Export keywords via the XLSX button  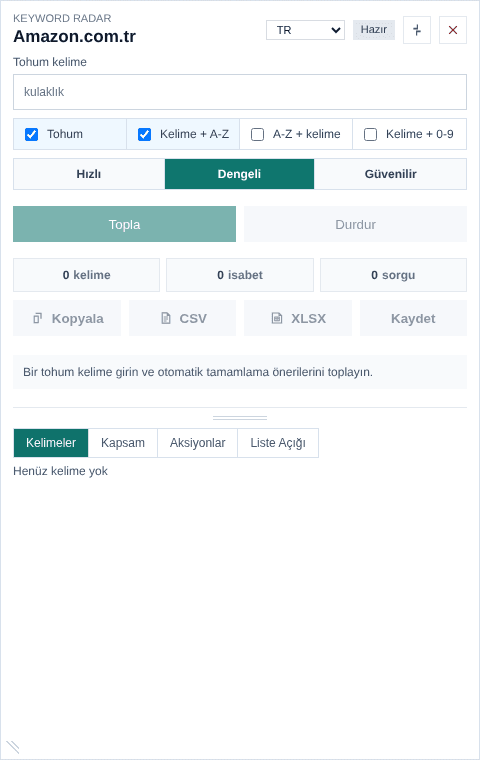click(298, 318)
